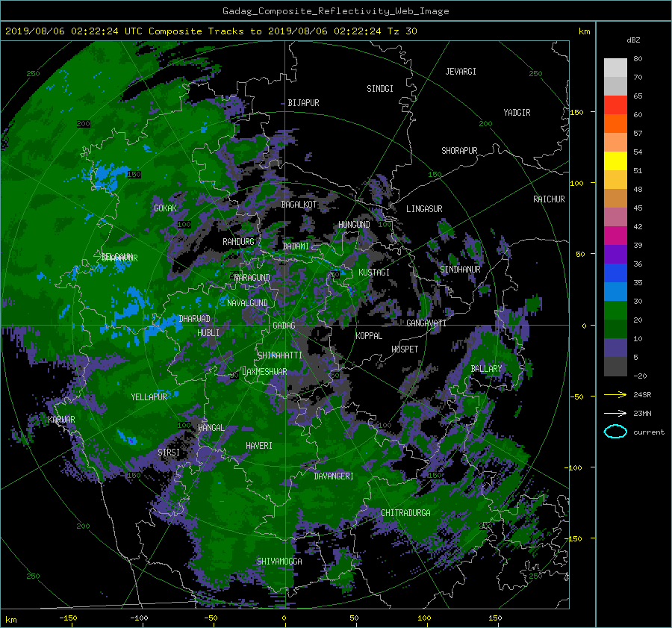
Task: Click the KUSTAGI city label
Action: [x=374, y=273]
